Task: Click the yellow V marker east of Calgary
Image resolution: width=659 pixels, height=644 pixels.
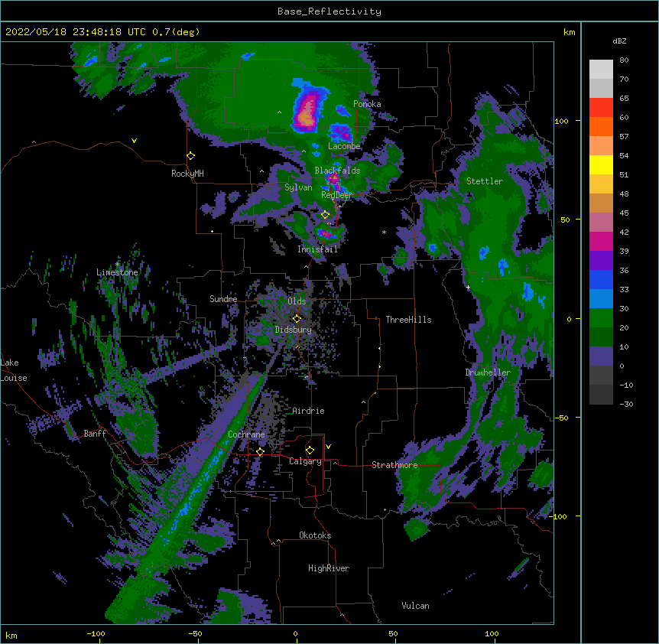Action: [328, 447]
